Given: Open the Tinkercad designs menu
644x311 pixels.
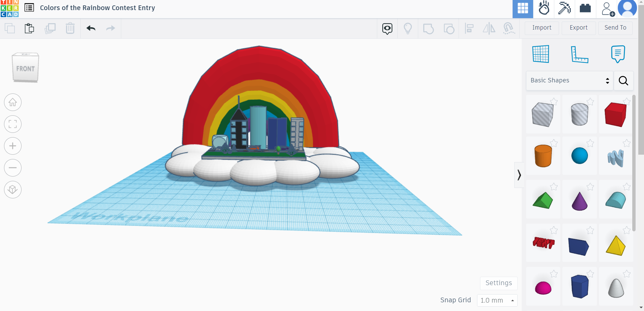Looking at the screenshot, I should [29, 7].
